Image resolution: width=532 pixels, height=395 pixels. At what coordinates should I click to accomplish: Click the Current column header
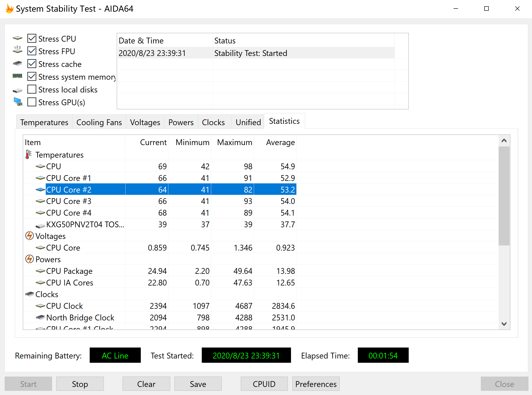point(147,142)
